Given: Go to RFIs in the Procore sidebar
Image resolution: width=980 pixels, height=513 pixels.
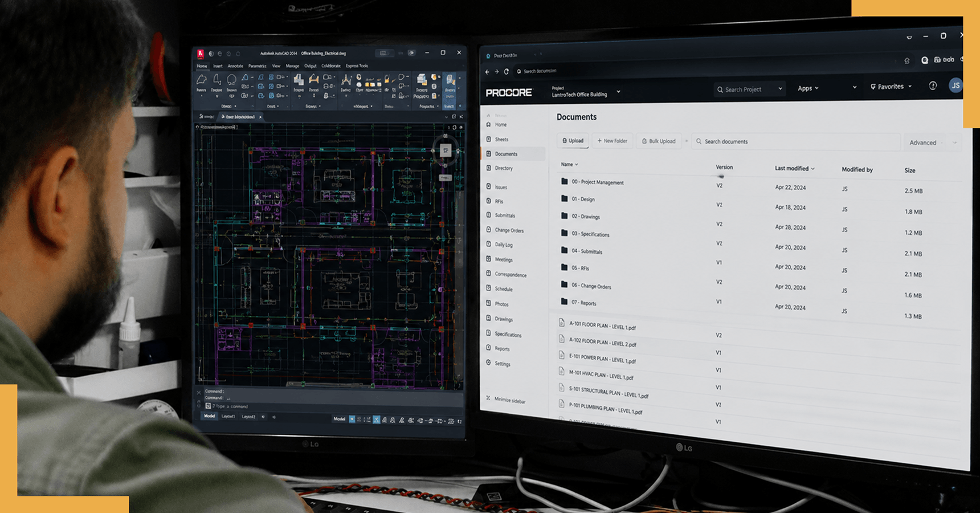Looking at the screenshot, I should (x=495, y=201).
